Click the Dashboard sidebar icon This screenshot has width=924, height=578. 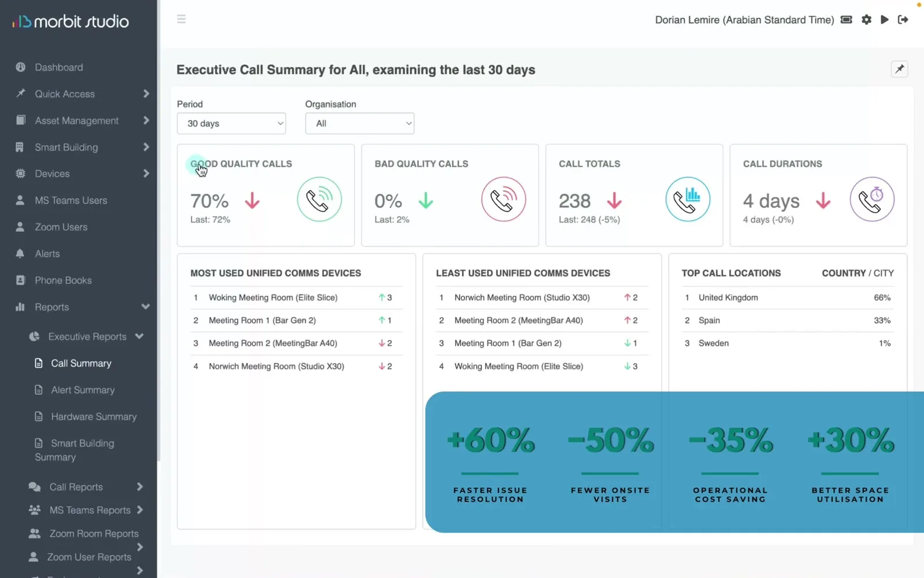pyautogui.click(x=20, y=67)
